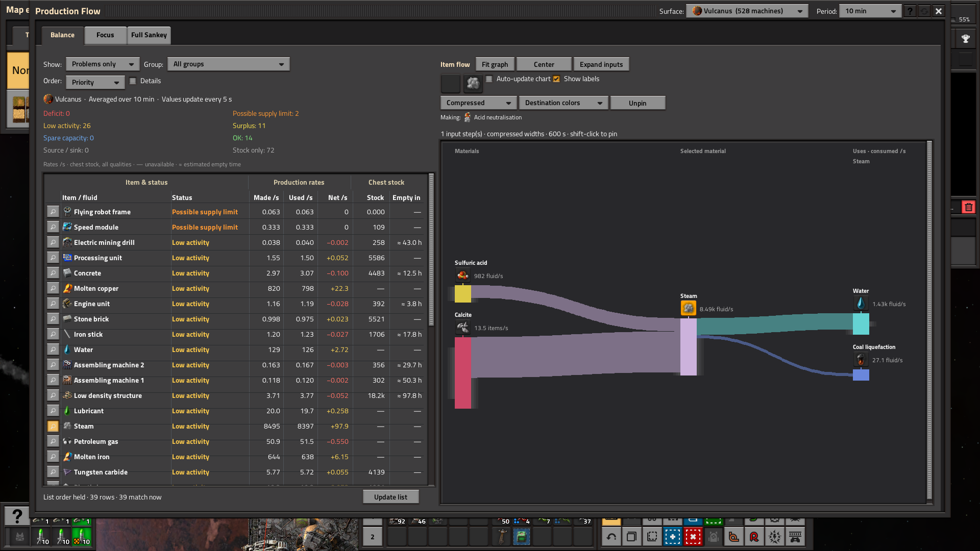Enable Auto-update chart checkbox
The height and width of the screenshot is (551, 980).
click(x=489, y=79)
